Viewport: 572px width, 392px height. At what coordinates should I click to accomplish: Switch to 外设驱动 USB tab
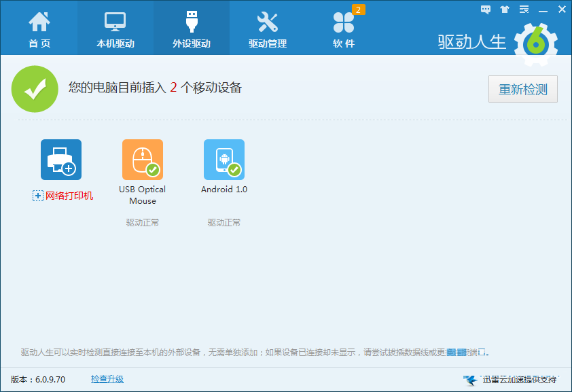tap(191, 22)
